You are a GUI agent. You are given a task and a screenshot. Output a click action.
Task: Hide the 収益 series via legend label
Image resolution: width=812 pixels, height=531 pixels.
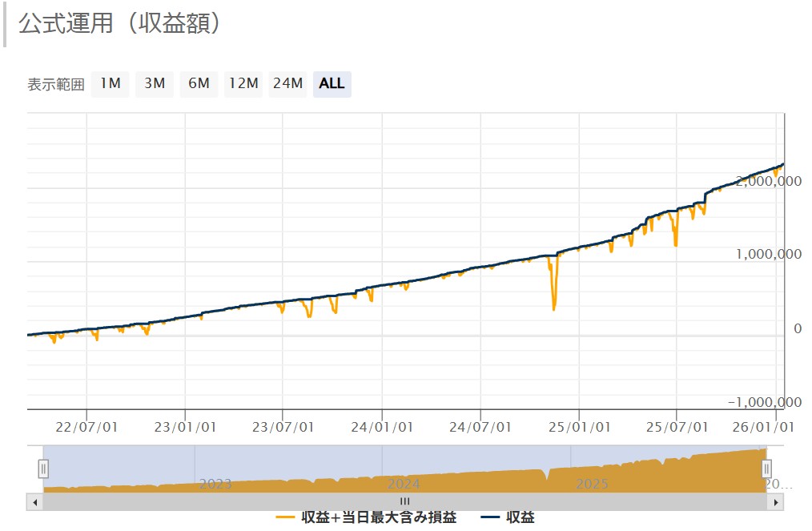[x=520, y=517]
